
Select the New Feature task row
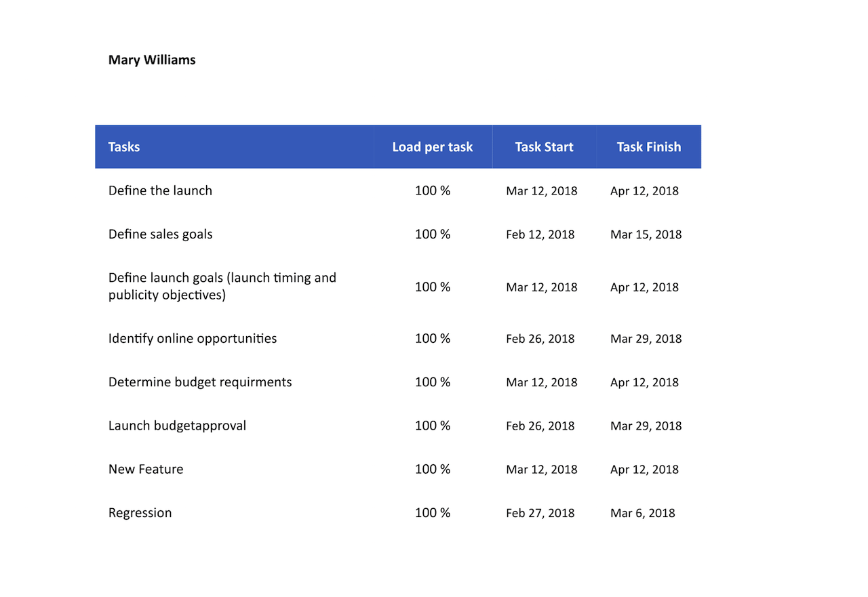(146, 470)
